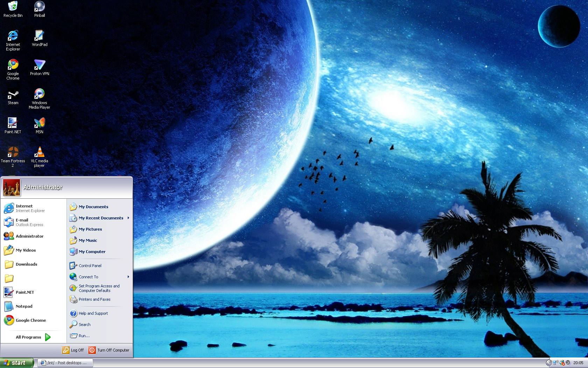
Task: Click the green start button
Action: (x=16, y=363)
